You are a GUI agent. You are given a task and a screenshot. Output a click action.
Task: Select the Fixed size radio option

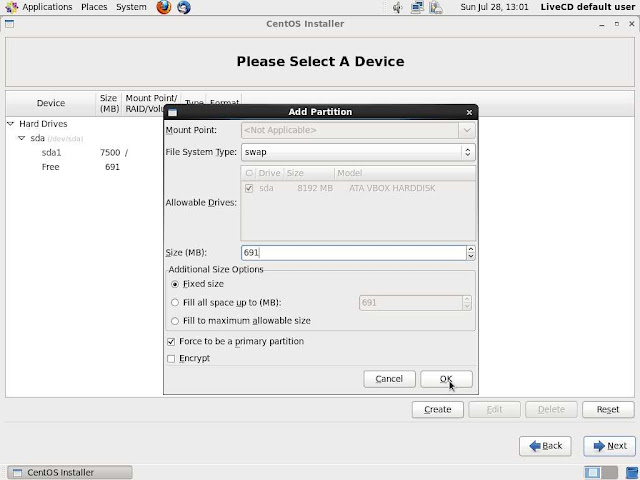175,284
